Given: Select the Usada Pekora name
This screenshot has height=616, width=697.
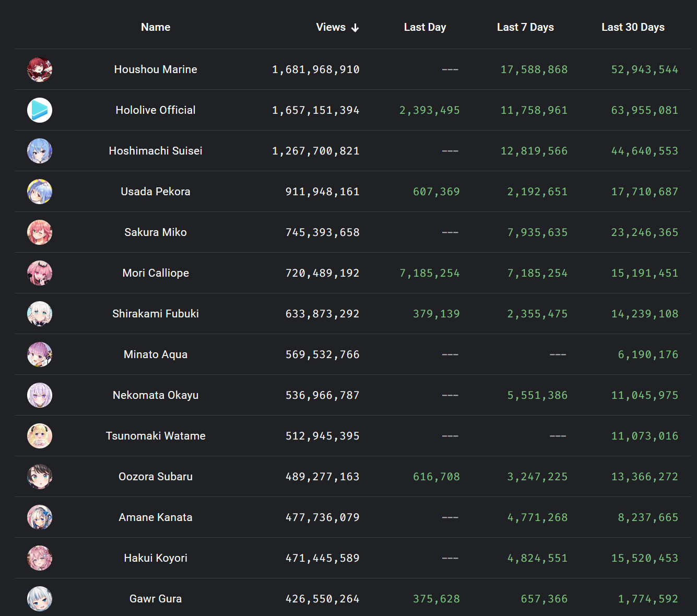Looking at the screenshot, I should [x=156, y=192].
